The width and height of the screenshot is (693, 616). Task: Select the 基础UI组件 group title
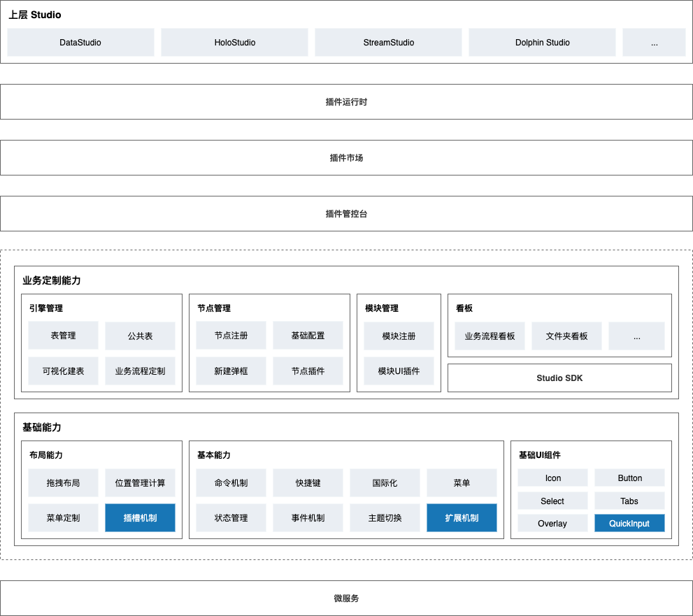click(x=540, y=454)
